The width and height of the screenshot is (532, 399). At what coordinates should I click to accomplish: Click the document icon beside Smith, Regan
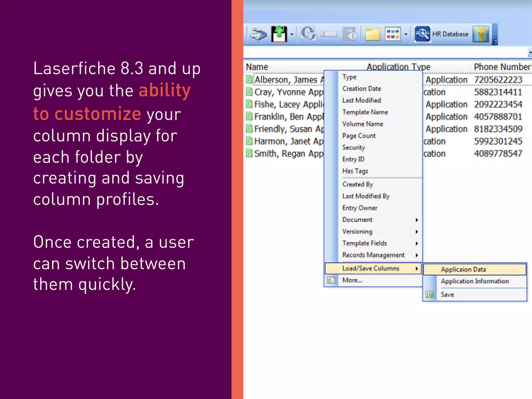click(249, 153)
